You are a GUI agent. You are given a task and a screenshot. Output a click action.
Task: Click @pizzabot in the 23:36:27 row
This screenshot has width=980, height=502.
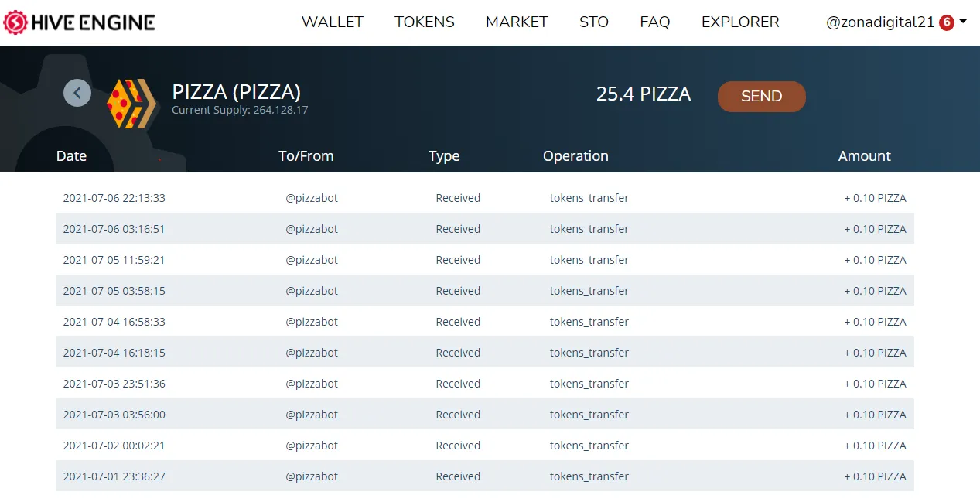(312, 476)
